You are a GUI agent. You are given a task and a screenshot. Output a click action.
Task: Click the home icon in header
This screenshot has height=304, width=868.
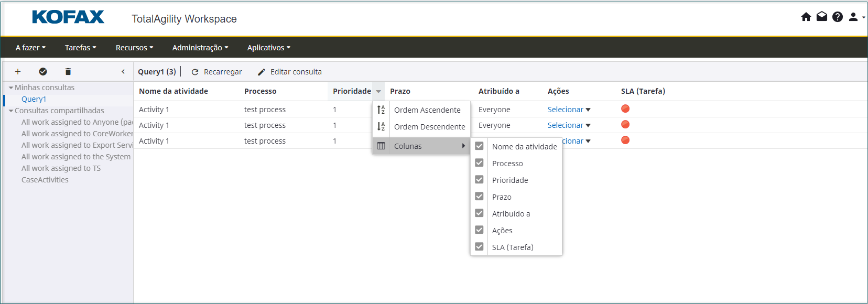tap(806, 17)
